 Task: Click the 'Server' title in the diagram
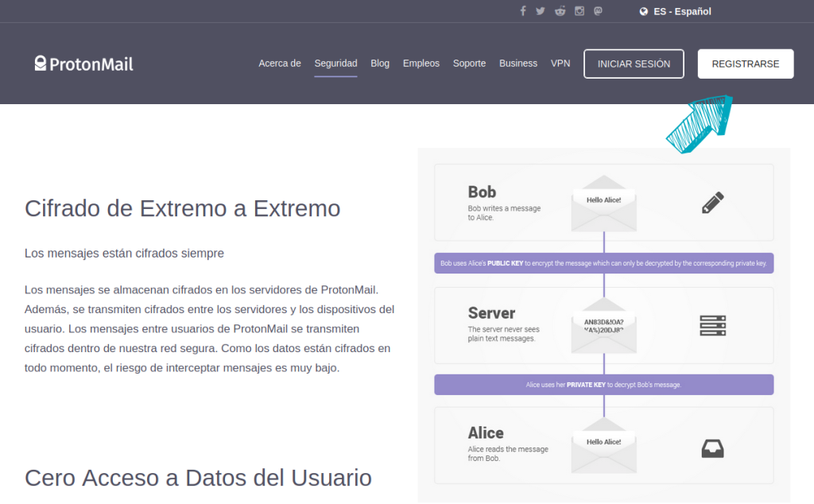[x=491, y=313]
